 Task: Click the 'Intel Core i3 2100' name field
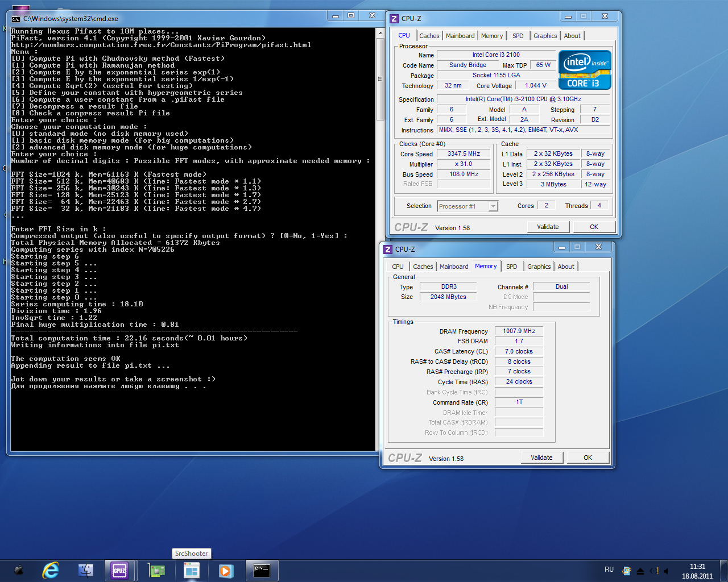496,55
